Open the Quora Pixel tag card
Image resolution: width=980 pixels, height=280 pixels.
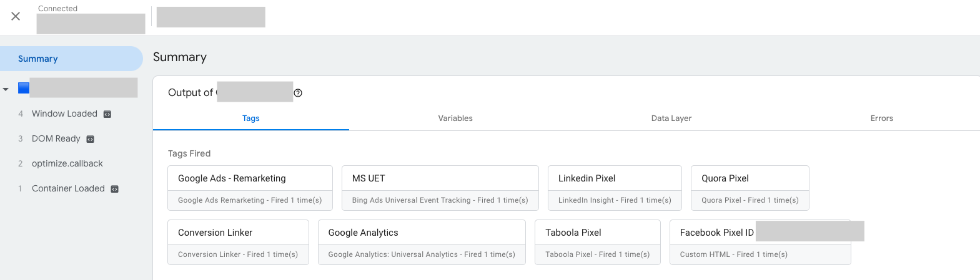coord(750,188)
